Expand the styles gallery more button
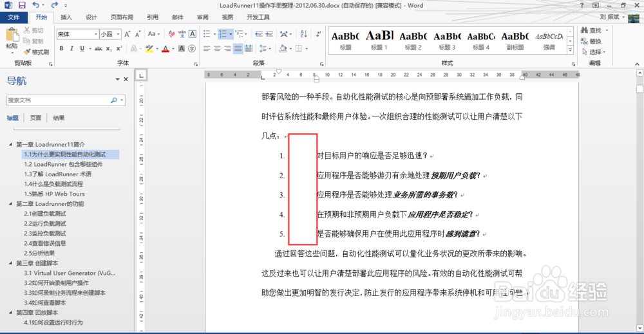 point(570,50)
